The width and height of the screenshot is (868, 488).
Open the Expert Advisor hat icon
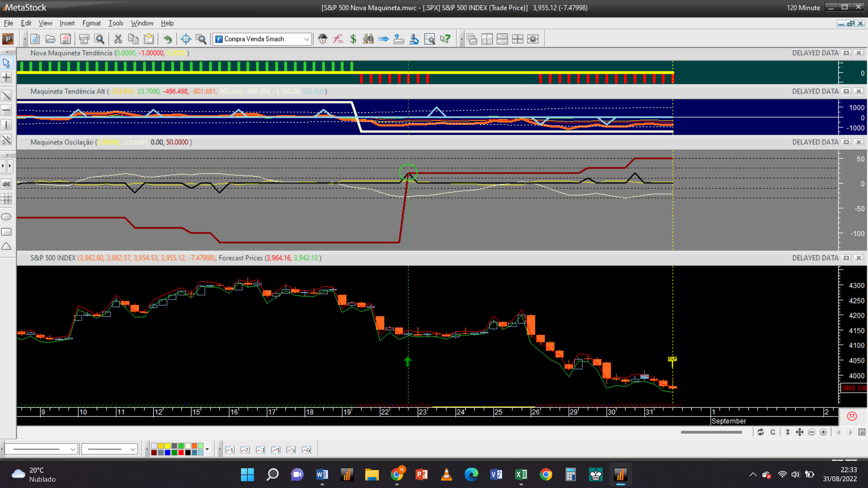pos(322,39)
